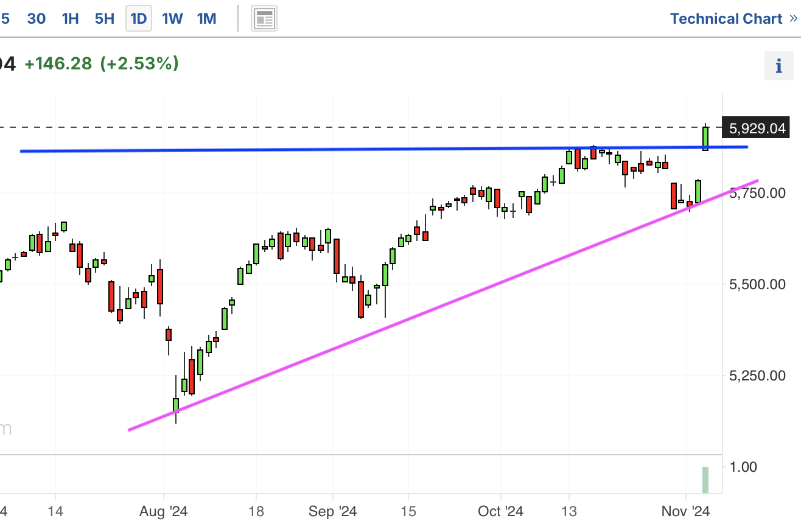Click the (+2.53%) percent change value
Screen dimensions: 801x532
click(x=139, y=63)
